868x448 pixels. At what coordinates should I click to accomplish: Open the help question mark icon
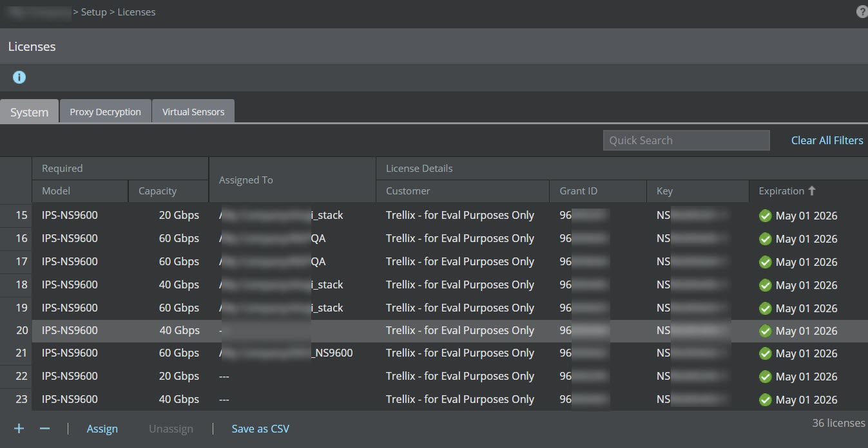pyautogui.click(x=862, y=12)
